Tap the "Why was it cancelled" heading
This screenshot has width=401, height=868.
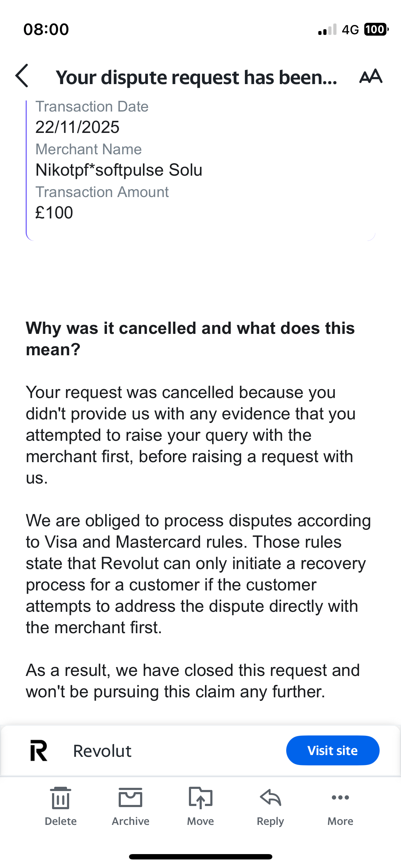pyautogui.click(x=190, y=339)
